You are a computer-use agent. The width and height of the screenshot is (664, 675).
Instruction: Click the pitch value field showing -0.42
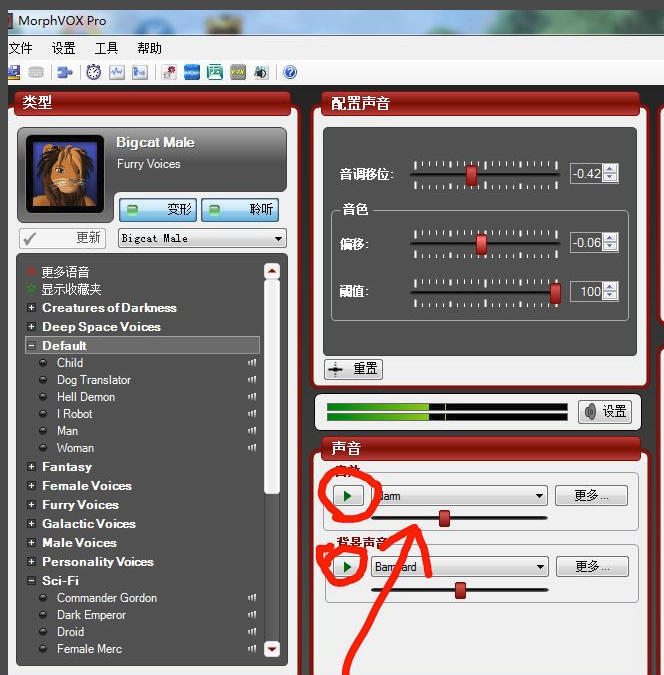click(x=586, y=174)
